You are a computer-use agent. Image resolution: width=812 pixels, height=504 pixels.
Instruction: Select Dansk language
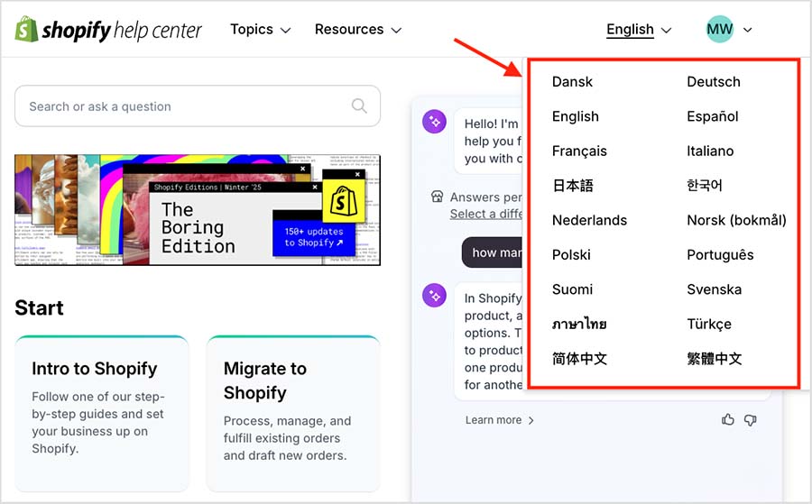[x=572, y=82]
